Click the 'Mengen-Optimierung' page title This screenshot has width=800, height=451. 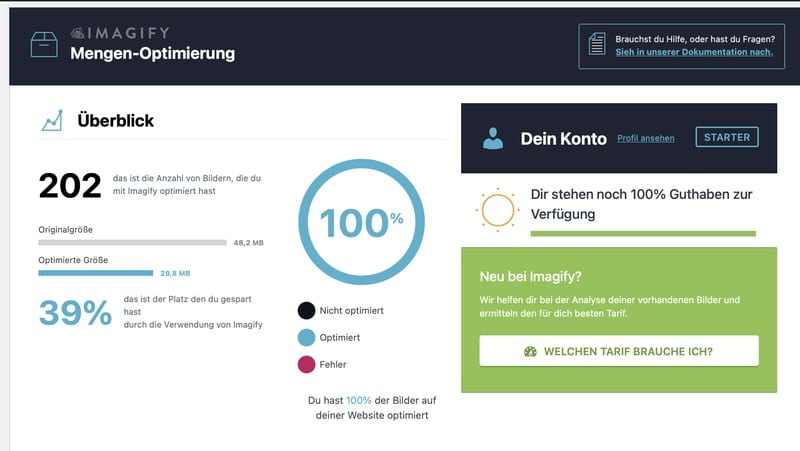tap(153, 53)
